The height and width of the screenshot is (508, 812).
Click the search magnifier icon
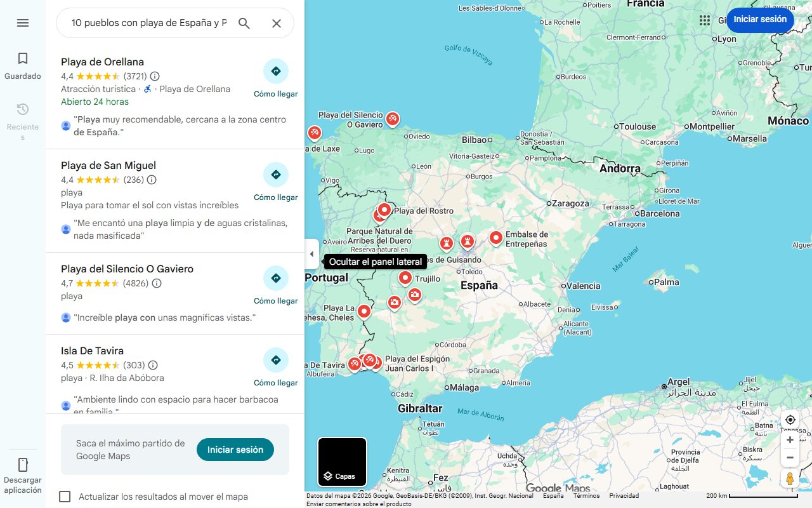(x=244, y=23)
